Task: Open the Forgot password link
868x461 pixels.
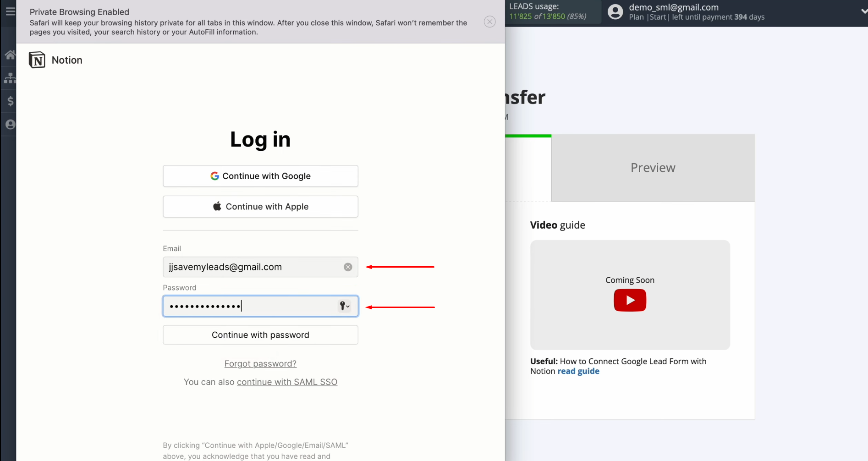Action: [x=260, y=364]
